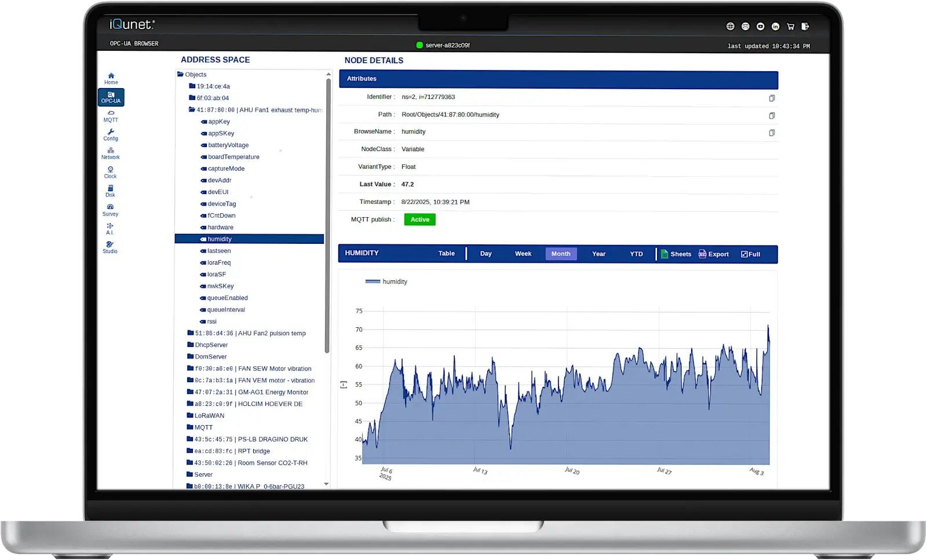Expand the 51:86:d4:36 AHU Fan2 folder
Image resolution: width=927 pixels, height=560 pixels.
click(x=191, y=333)
